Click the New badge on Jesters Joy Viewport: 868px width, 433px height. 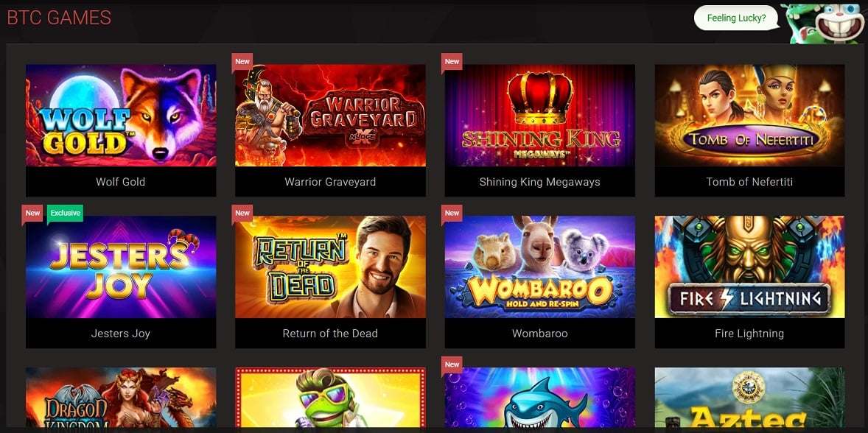click(x=32, y=214)
